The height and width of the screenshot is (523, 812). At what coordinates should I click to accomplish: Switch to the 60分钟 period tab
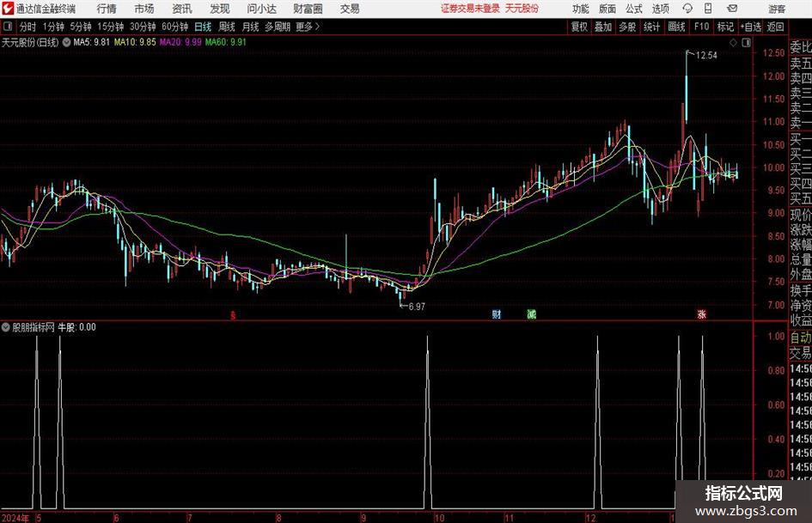[174, 27]
